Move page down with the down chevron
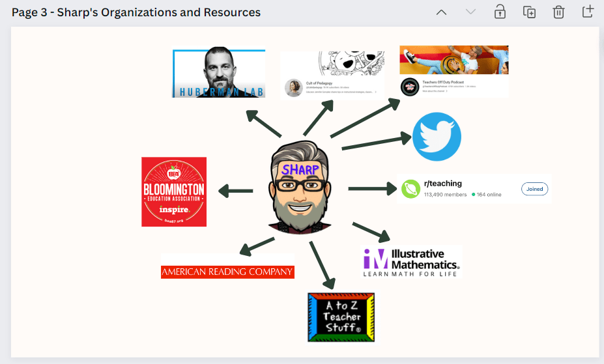Screen dimensions: 604x364 pyautogui.click(x=470, y=12)
